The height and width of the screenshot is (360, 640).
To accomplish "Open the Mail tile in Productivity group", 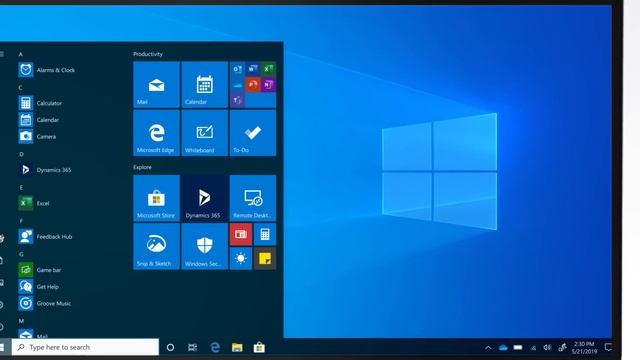I will coord(156,84).
